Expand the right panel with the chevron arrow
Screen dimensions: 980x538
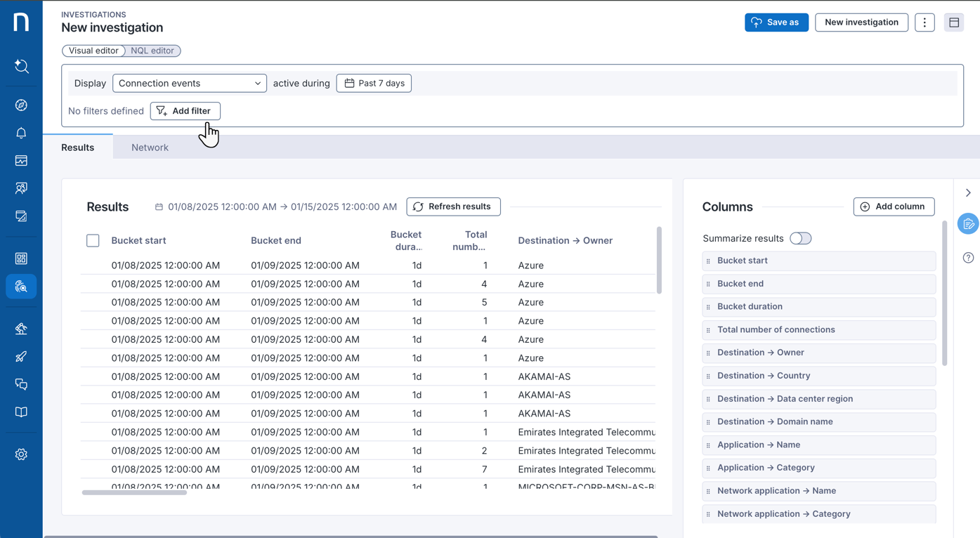(x=968, y=192)
